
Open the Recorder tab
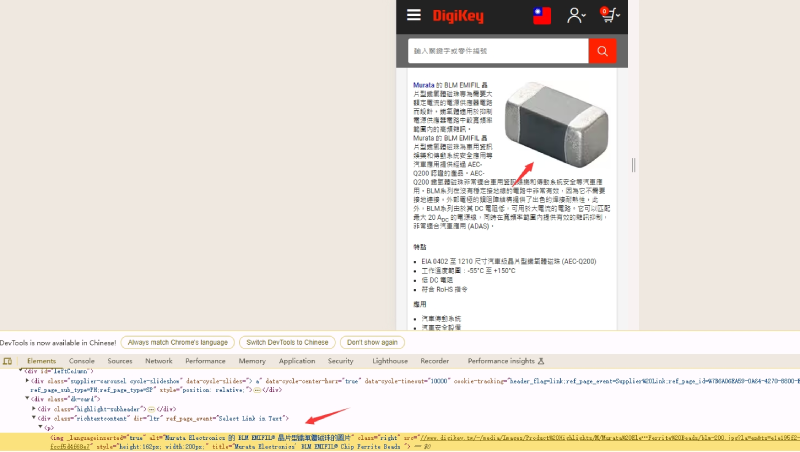coord(435,361)
